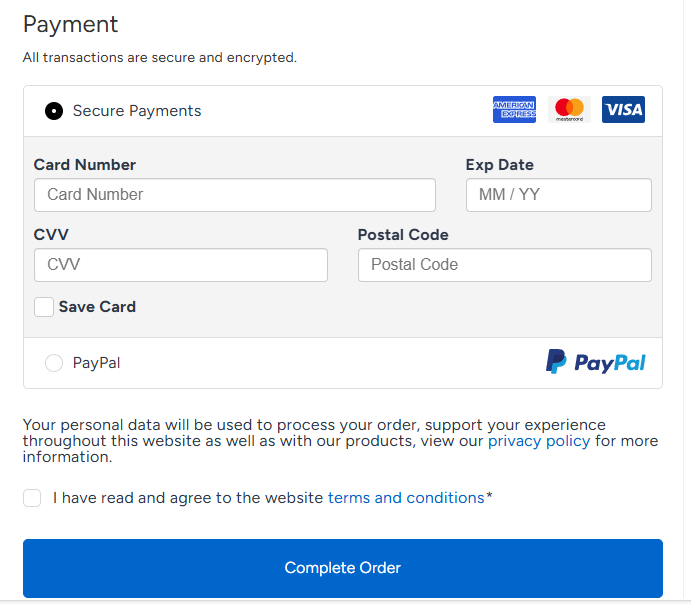Open the terms and conditions link

tap(406, 498)
